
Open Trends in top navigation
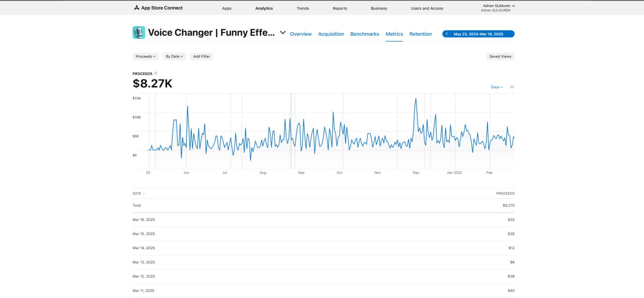point(303,9)
